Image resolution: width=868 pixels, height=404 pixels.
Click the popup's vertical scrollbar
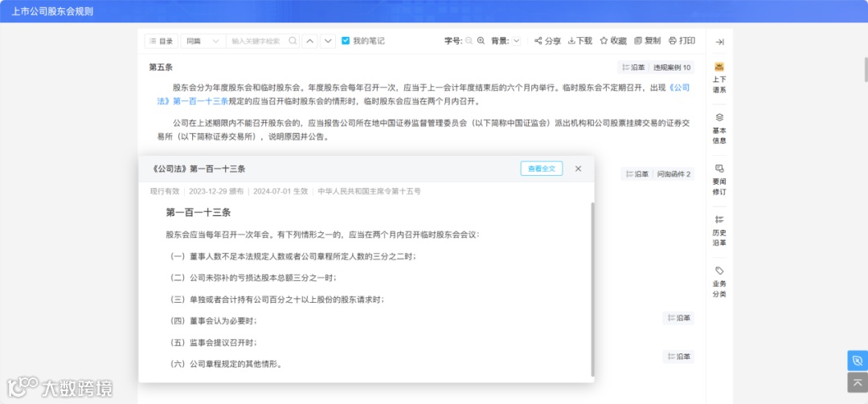[x=593, y=289]
